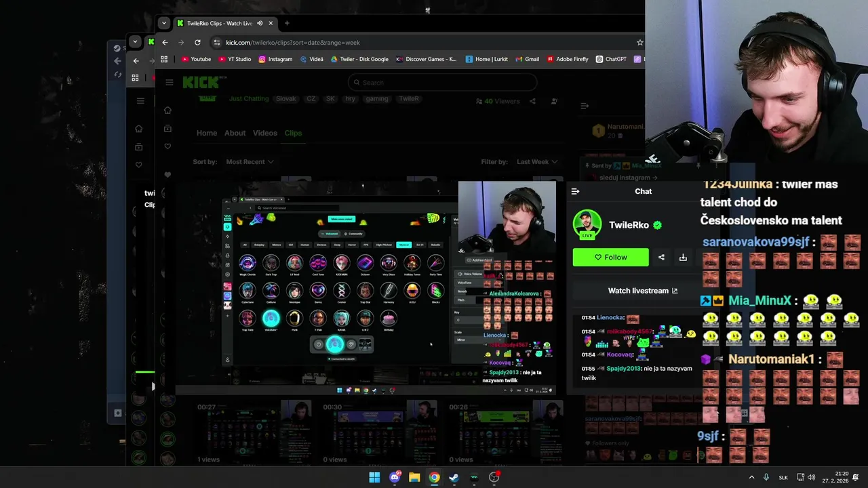Screen dimensions: 868x488
Task: Open the Kick hamburger menu
Action: (169, 83)
